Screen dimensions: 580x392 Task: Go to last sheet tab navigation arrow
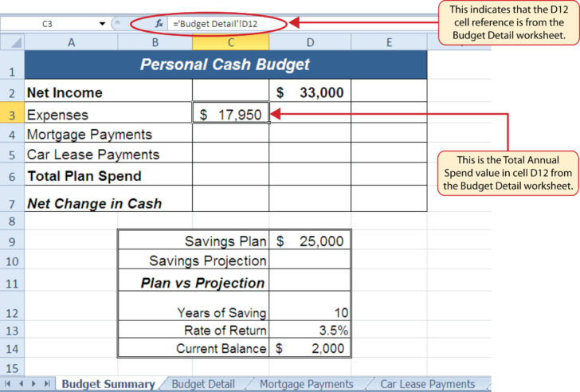[47, 383]
